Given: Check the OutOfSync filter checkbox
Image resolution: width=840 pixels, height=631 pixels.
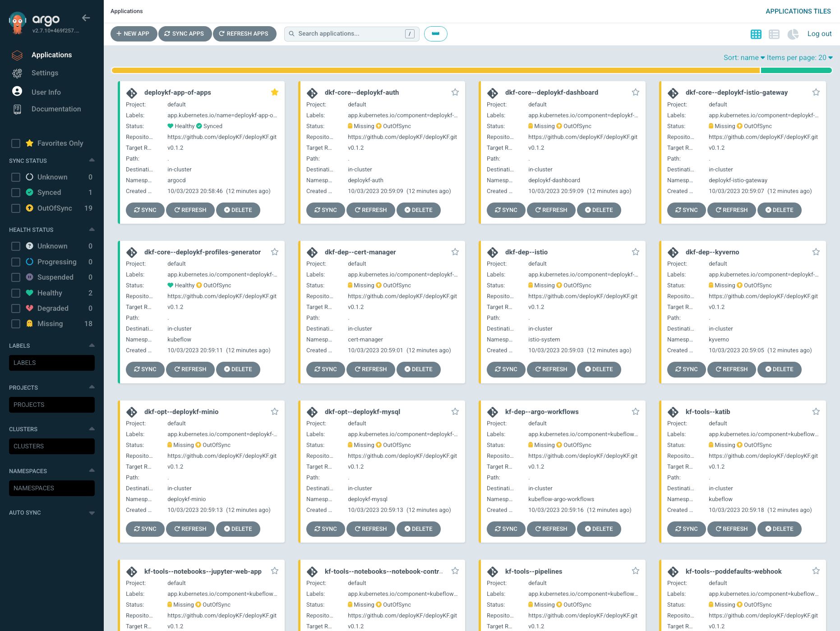Looking at the screenshot, I should [x=16, y=208].
